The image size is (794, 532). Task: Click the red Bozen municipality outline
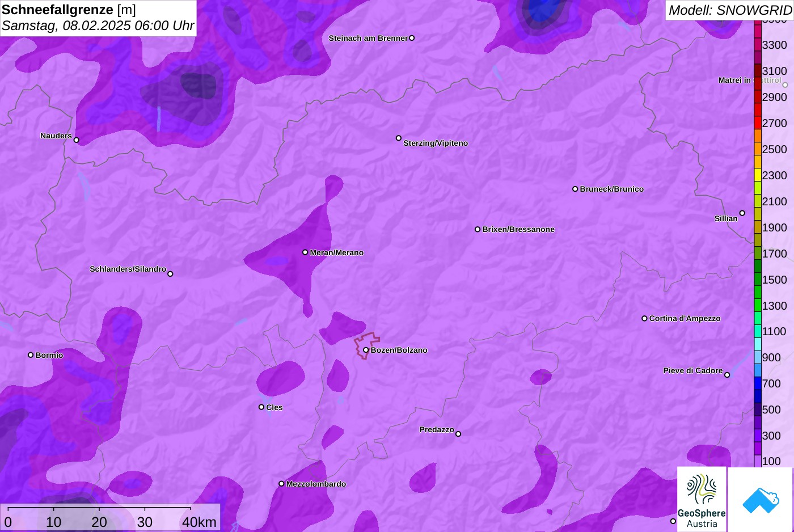(x=366, y=345)
